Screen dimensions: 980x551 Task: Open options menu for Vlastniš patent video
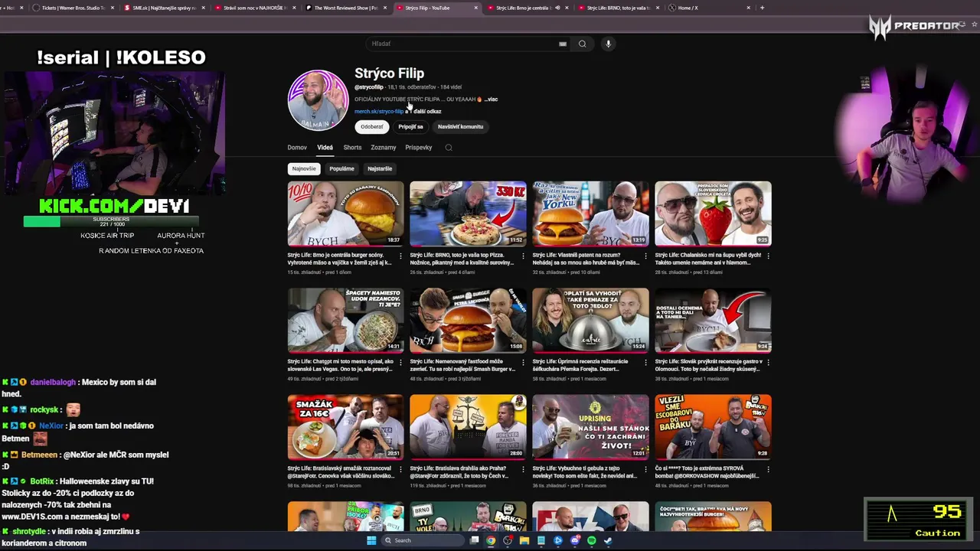pyautogui.click(x=645, y=256)
